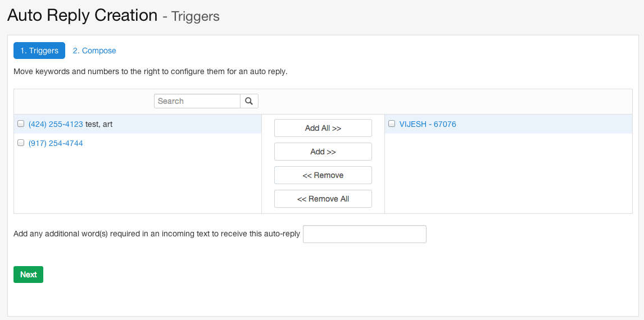Image resolution: width=644 pixels, height=320 pixels.
Task: Select the VIJESH - 67076 checkbox
Action: point(392,124)
